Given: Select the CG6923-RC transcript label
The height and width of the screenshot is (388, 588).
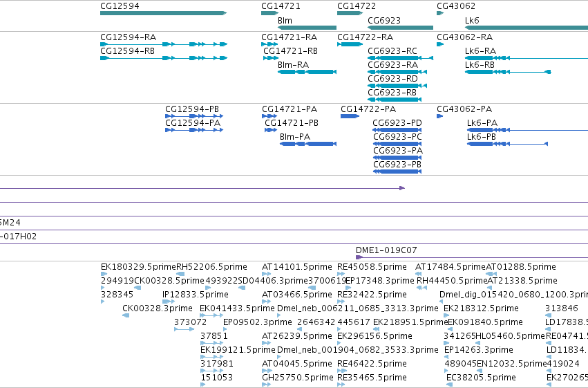Looking at the screenshot, I should click(x=392, y=51).
